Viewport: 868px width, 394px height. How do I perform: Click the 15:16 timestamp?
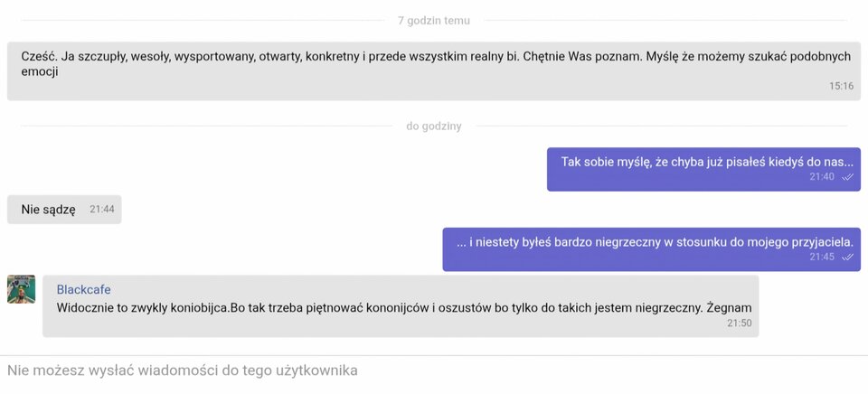[841, 86]
